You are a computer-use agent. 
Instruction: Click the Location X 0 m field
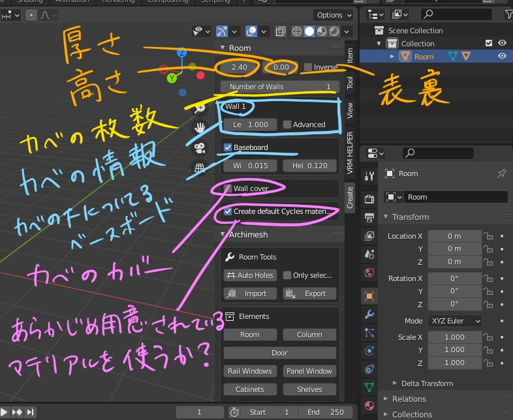click(455, 236)
